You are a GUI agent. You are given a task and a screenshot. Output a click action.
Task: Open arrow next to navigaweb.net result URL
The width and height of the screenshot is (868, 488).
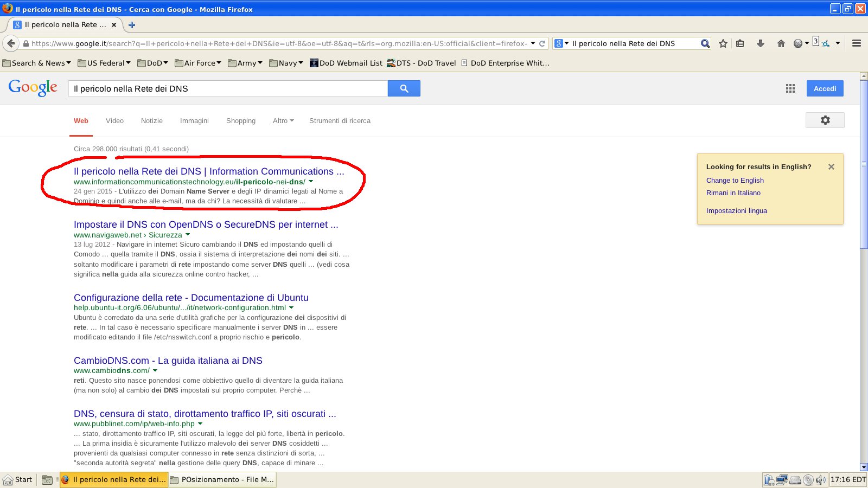point(188,235)
